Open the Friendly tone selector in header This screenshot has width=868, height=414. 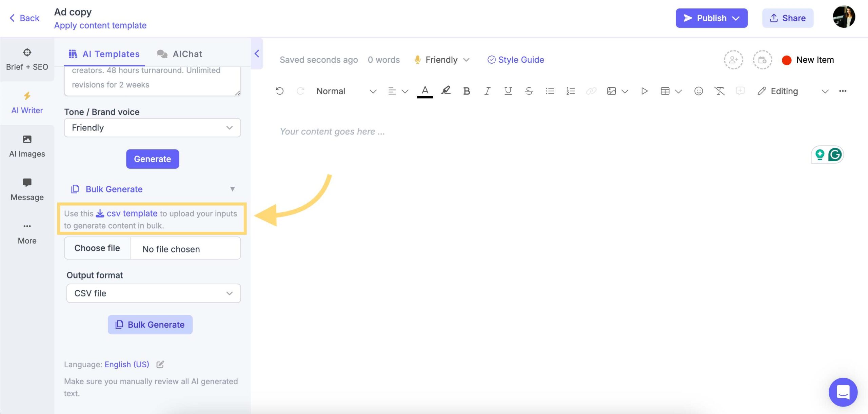click(x=442, y=60)
